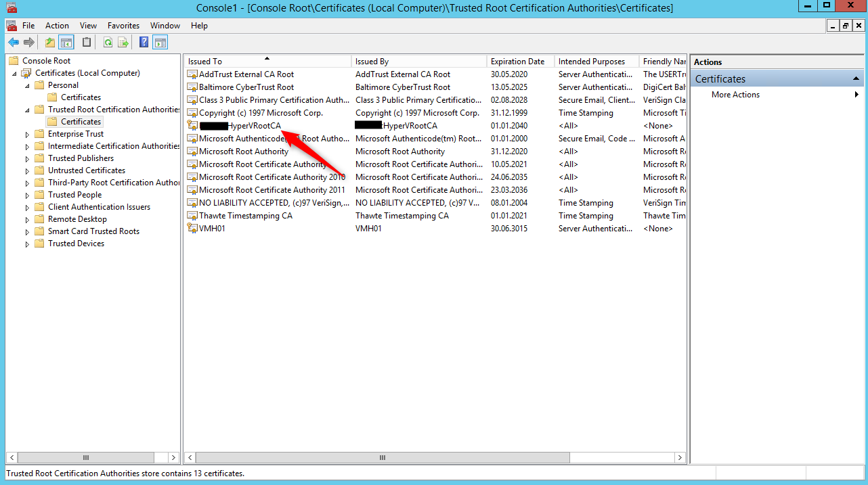The image size is (868, 485).
Task: Sort the list by the Issued To column
Action: point(267,62)
